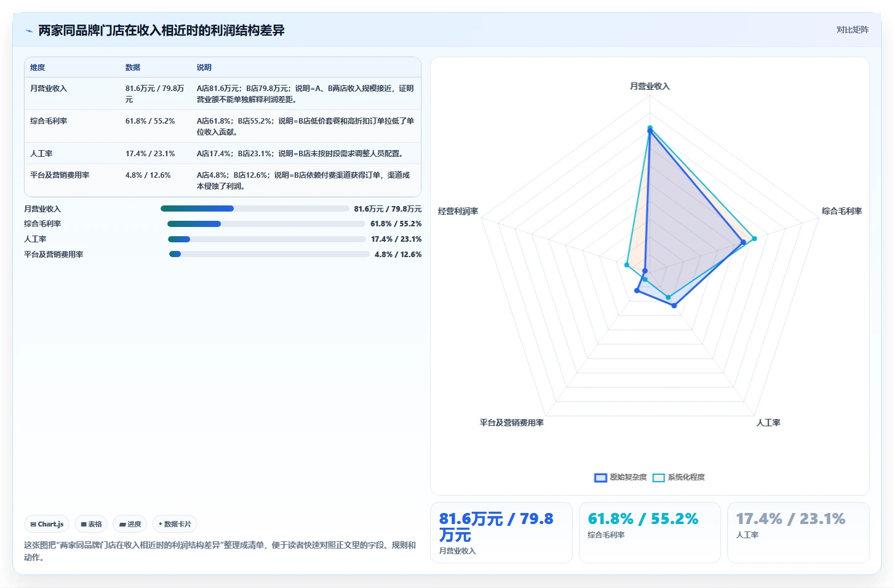
Task: Open the 人工率 summary card
Action: (799, 533)
